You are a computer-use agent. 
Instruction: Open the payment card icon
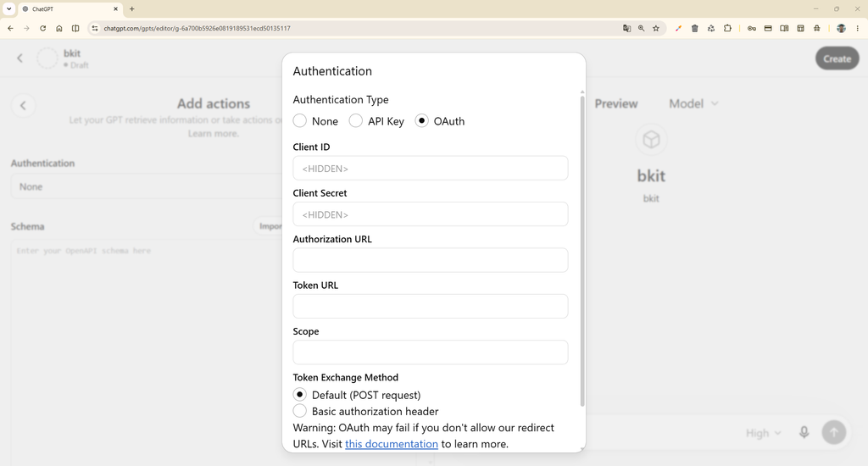coord(768,28)
